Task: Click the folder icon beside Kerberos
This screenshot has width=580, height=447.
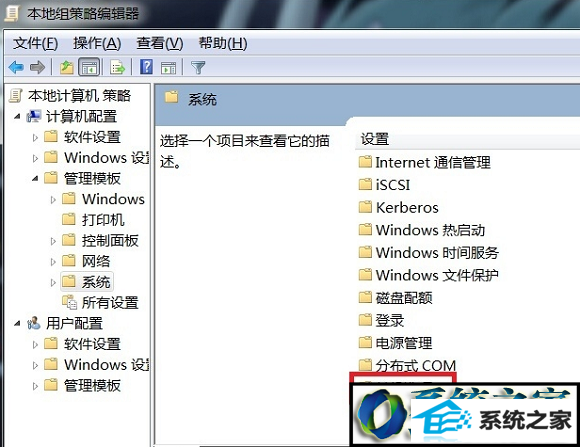Action: pyautogui.click(x=365, y=206)
